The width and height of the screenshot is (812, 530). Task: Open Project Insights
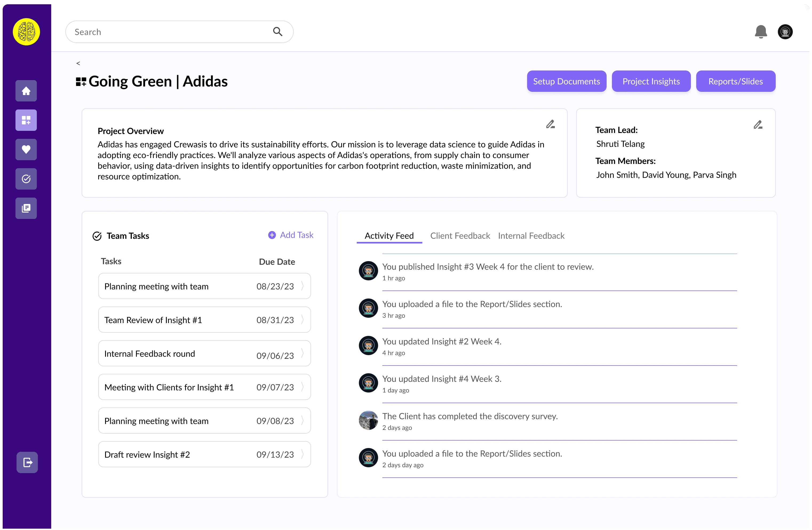pos(651,81)
